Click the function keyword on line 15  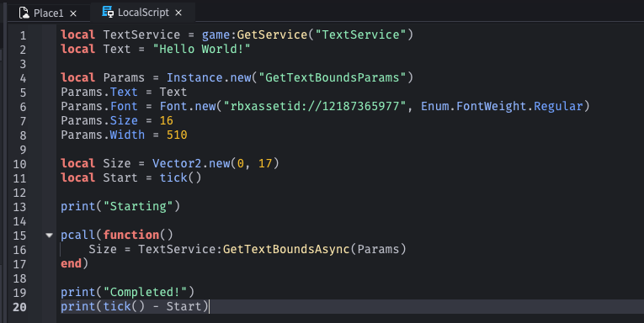(x=131, y=235)
